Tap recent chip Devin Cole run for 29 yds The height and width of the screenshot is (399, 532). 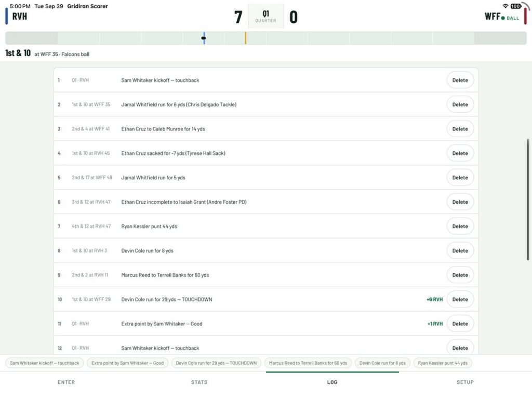pyautogui.click(x=216, y=363)
